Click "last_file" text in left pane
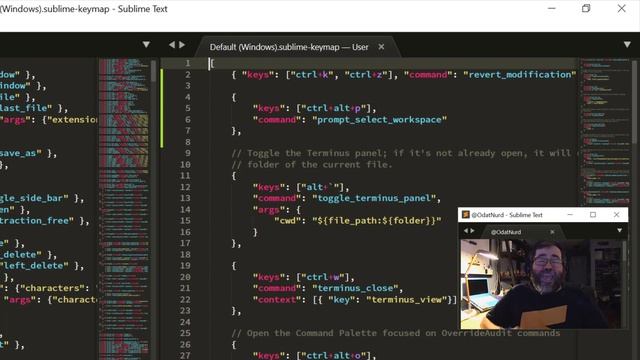 tap(26, 108)
